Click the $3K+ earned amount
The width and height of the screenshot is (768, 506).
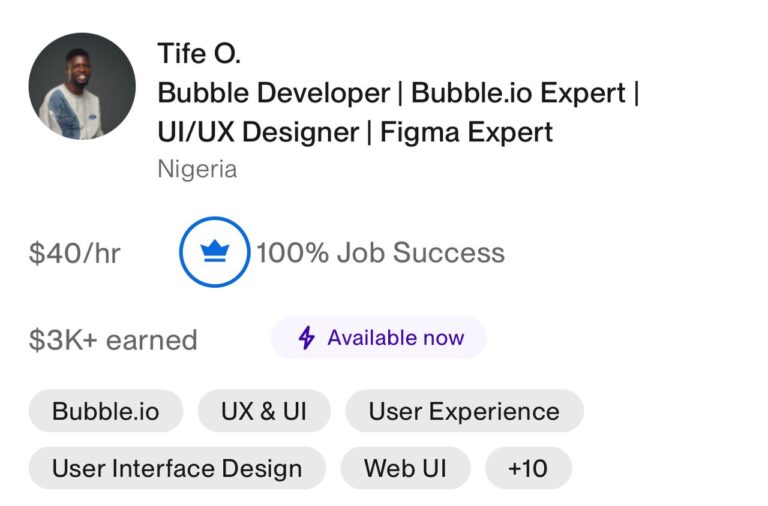[x=113, y=340]
